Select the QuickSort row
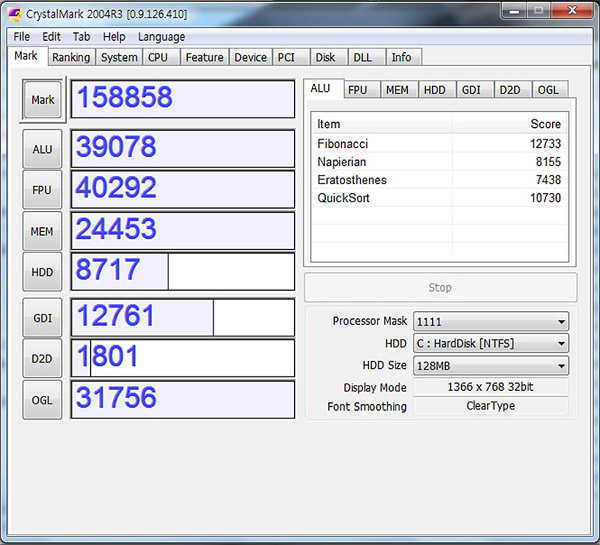This screenshot has height=545, width=600. 439,197
